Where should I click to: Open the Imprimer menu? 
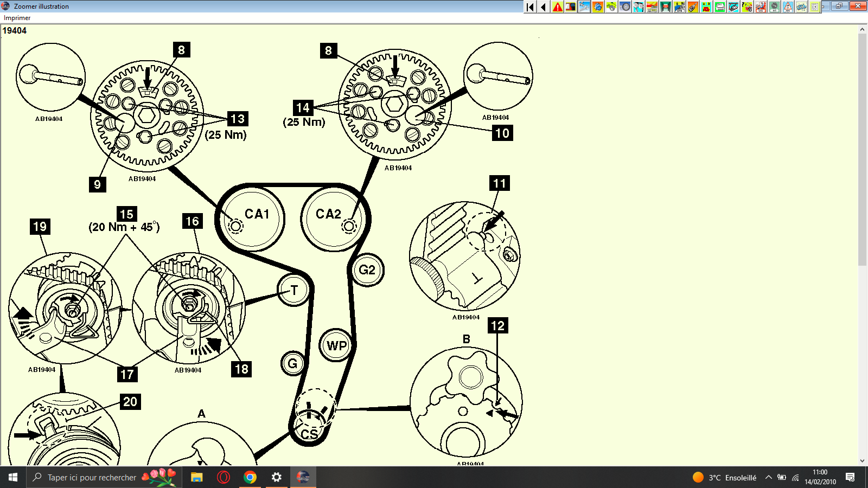coord(17,18)
